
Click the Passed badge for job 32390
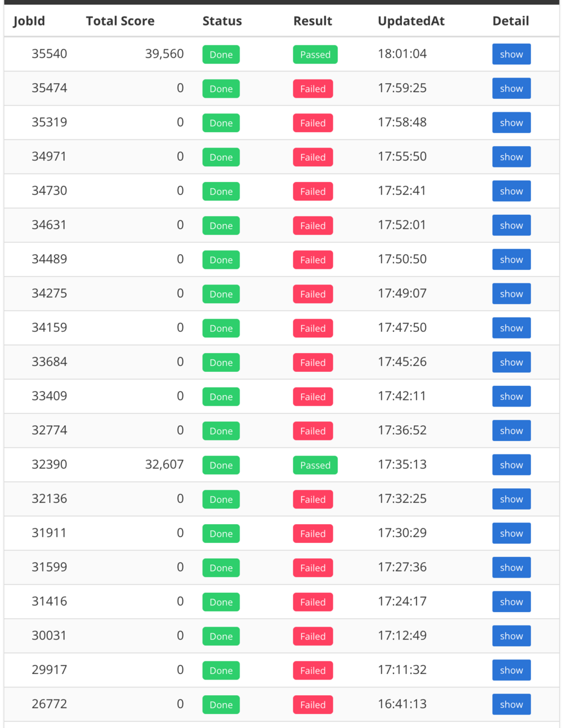point(315,465)
